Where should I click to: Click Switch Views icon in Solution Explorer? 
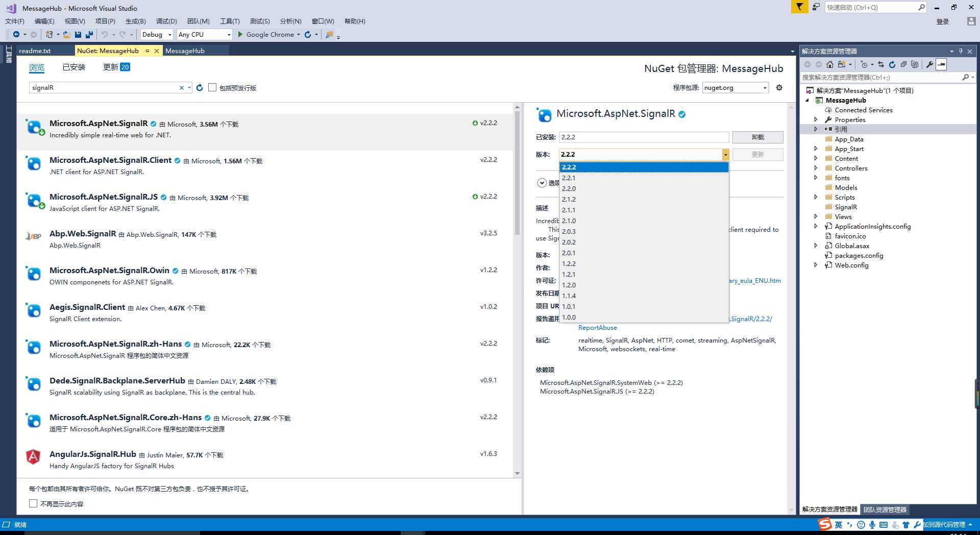coord(842,64)
